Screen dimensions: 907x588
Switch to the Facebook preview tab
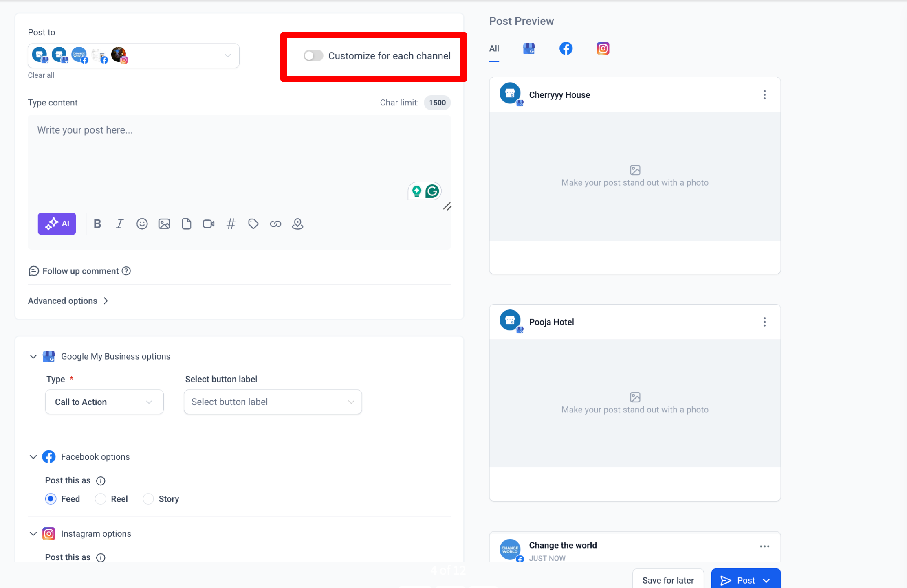coord(566,48)
